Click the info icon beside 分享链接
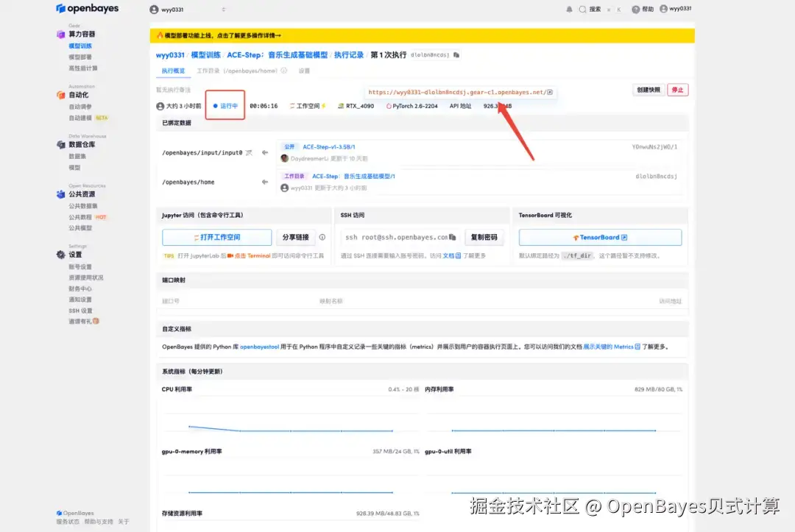The height and width of the screenshot is (532, 795). click(x=322, y=237)
